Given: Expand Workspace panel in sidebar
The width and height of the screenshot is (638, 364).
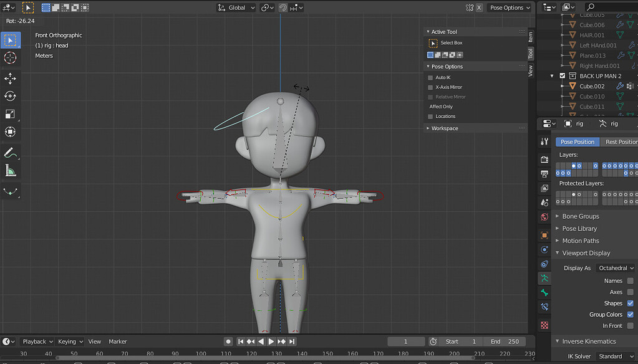Looking at the screenshot, I should coord(444,128).
